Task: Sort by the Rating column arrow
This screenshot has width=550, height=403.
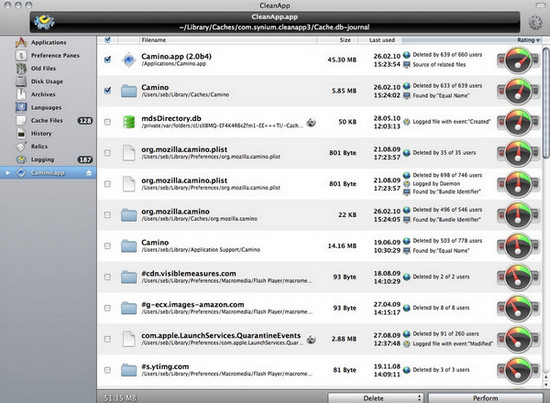Action: (x=538, y=40)
